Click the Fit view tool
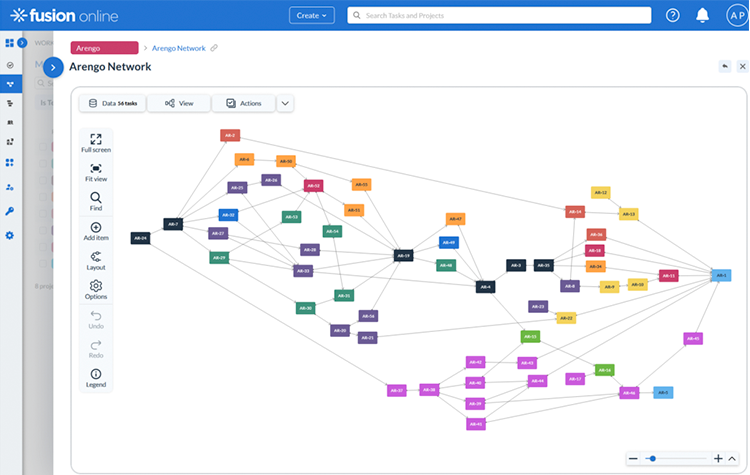This screenshot has height=475, width=750. [96, 173]
